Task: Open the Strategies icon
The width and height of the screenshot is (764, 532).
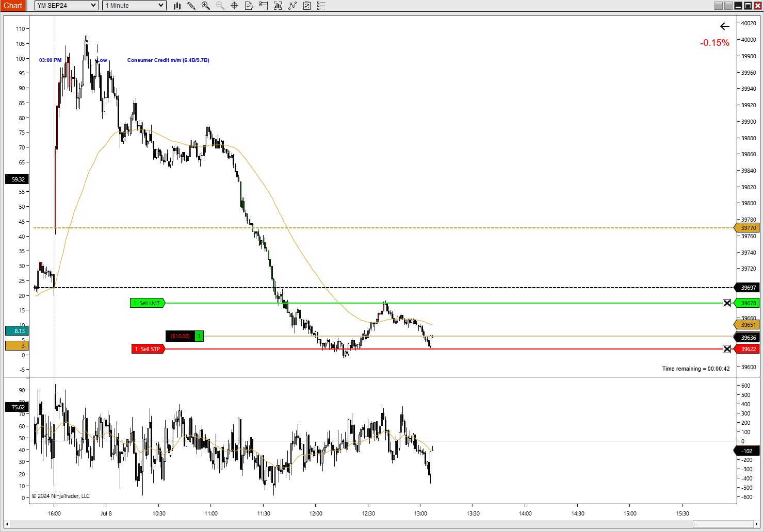Action: point(292,6)
